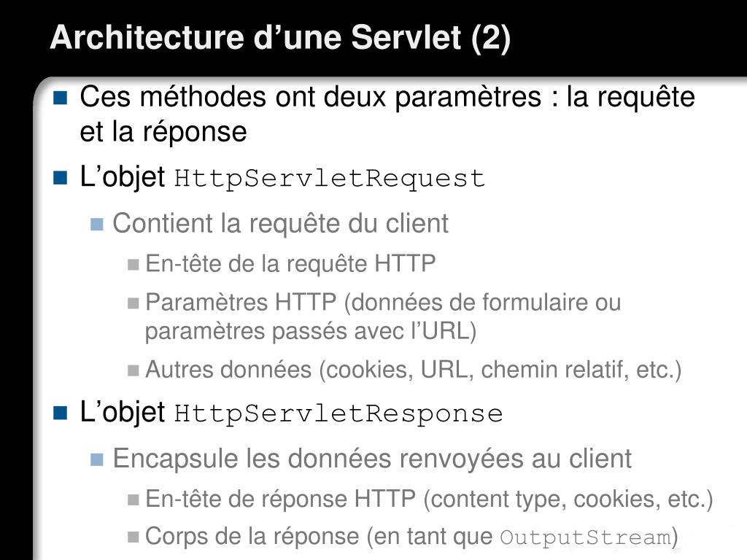
Task: Click gray bullet before En-tête de réponse HTTP
Action: click(133, 499)
